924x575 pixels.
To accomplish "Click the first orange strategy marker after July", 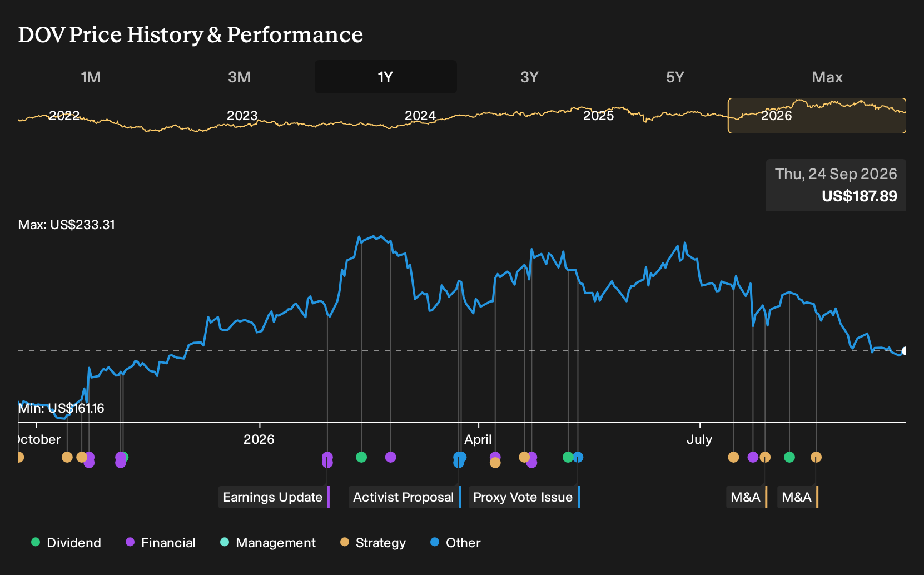I will click(x=733, y=457).
